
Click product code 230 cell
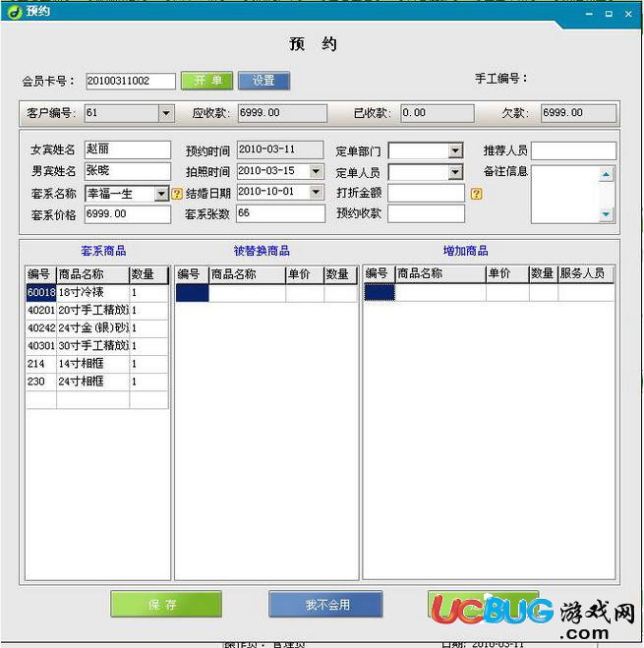coord(41,382)
